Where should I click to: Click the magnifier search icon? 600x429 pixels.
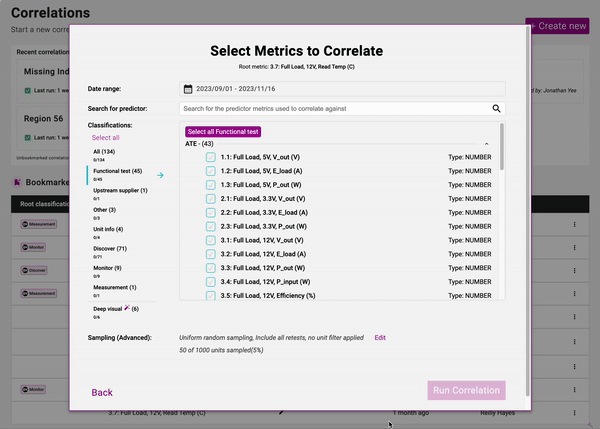(x=496, y=109)
